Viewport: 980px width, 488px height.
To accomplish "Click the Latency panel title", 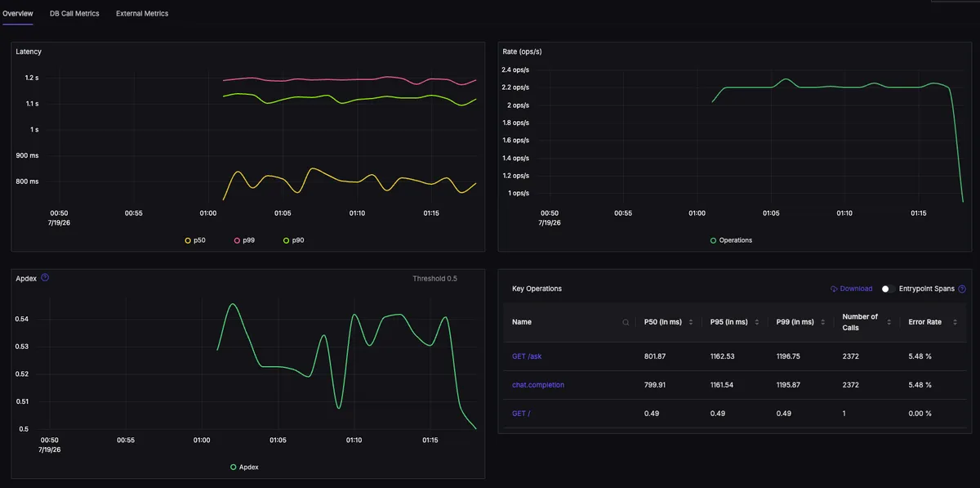I will [29, 51].
